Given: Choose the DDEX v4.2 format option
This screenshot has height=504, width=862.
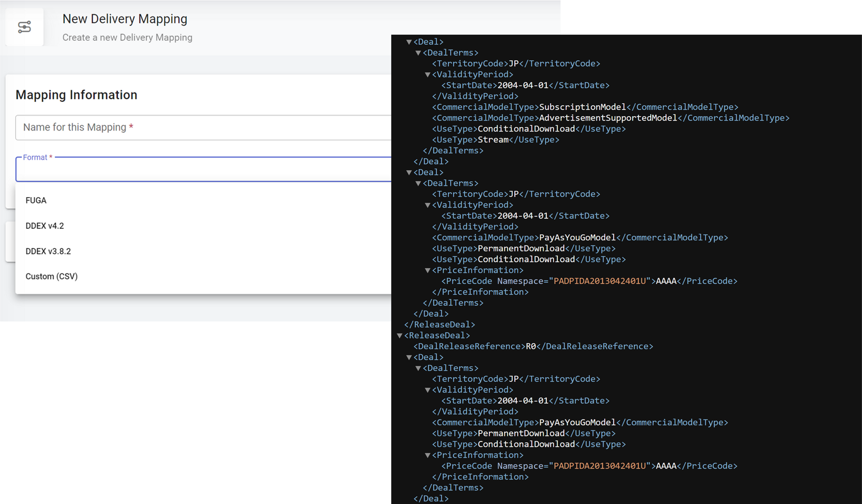Looking at the screenshot, I should 45,226.
